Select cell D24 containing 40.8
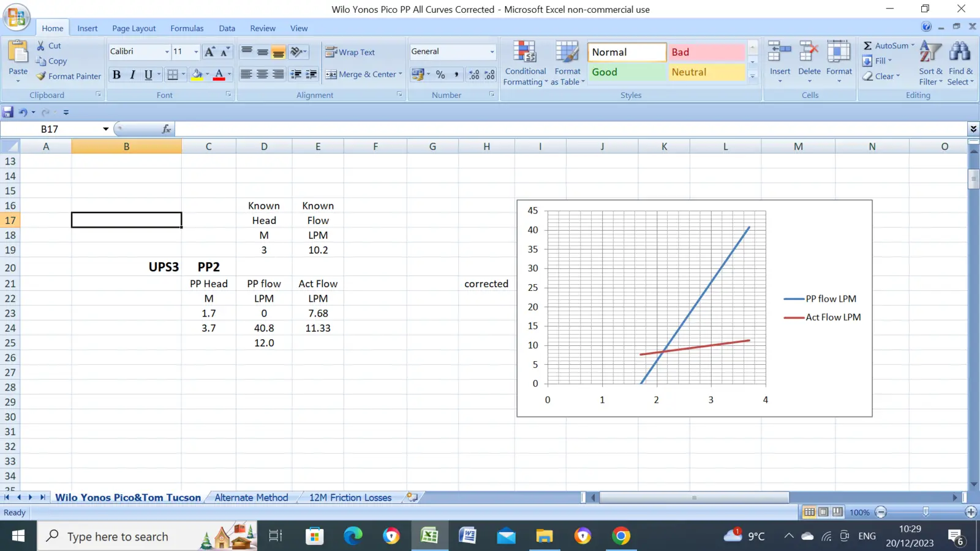The height and width of the screenshot is (551, 980). point(264,328)
